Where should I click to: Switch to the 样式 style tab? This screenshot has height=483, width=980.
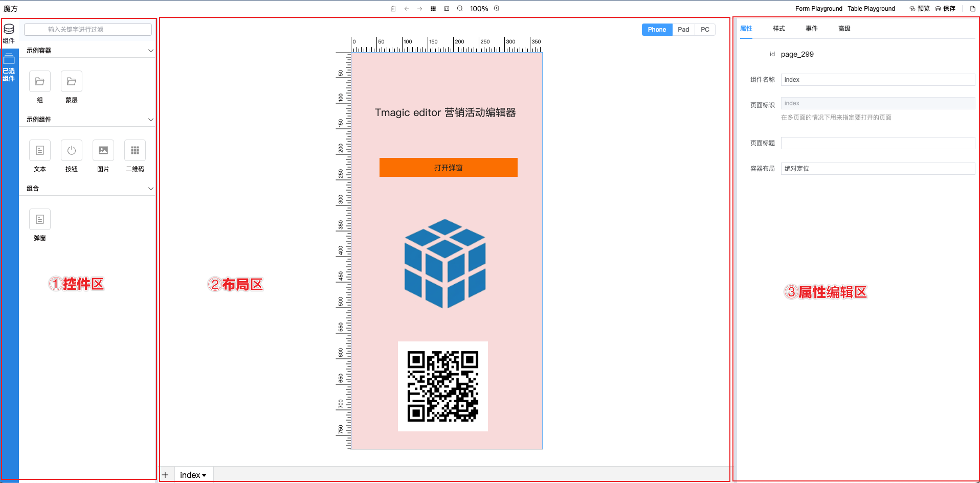(x=779, y=29)
